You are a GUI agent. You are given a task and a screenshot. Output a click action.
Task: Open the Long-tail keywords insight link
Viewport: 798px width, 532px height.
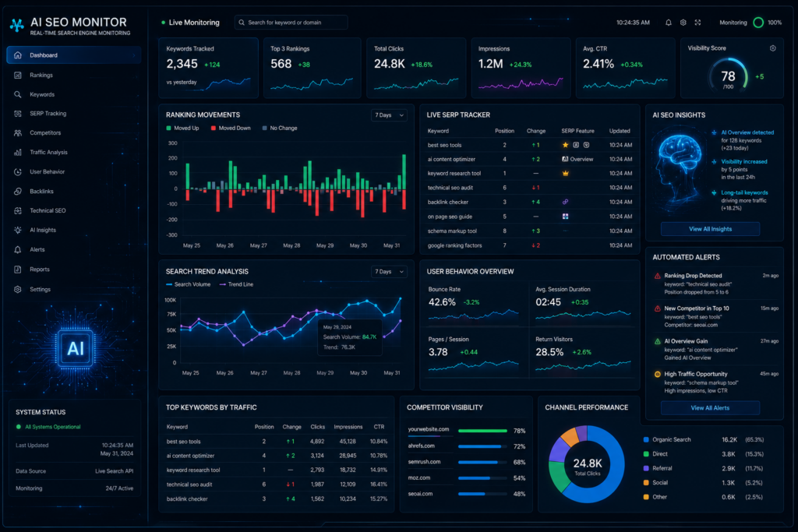(x=744, y=192)
